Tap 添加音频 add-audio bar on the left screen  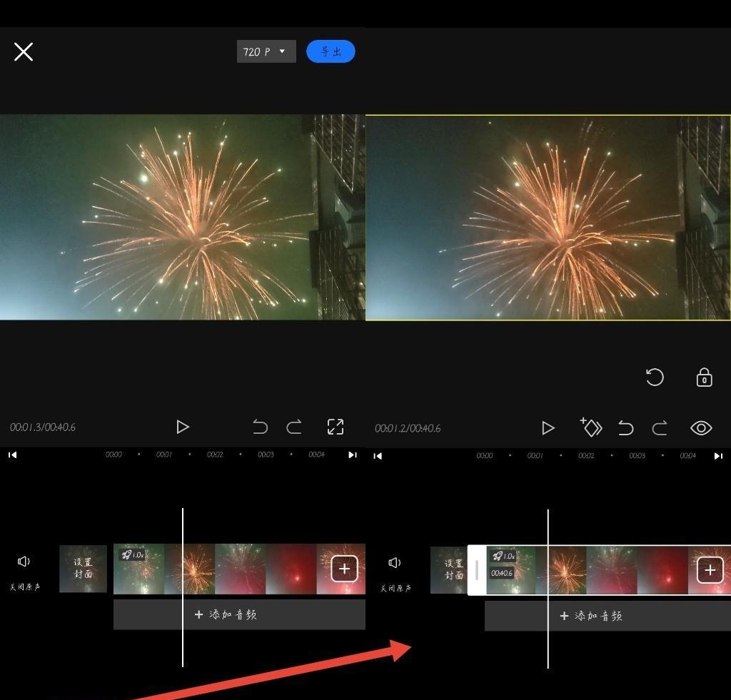(x=239, y=614)
